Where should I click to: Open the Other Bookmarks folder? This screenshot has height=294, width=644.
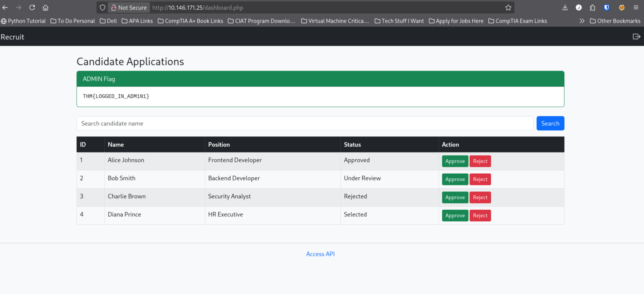click(x=615, y=21)
